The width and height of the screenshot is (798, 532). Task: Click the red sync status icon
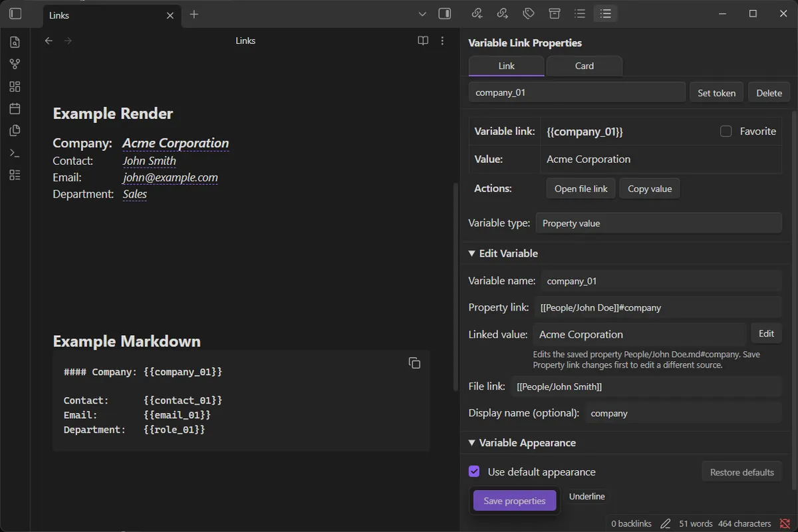785,523
